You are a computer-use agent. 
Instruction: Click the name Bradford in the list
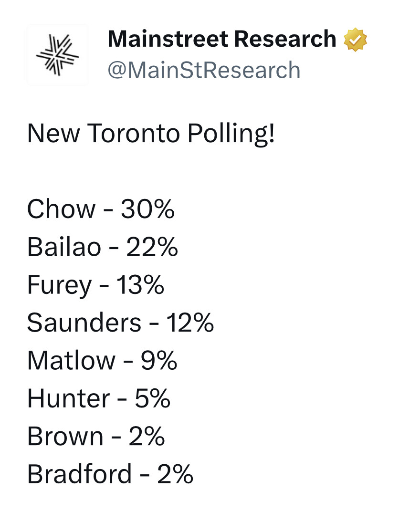[80, 474]
